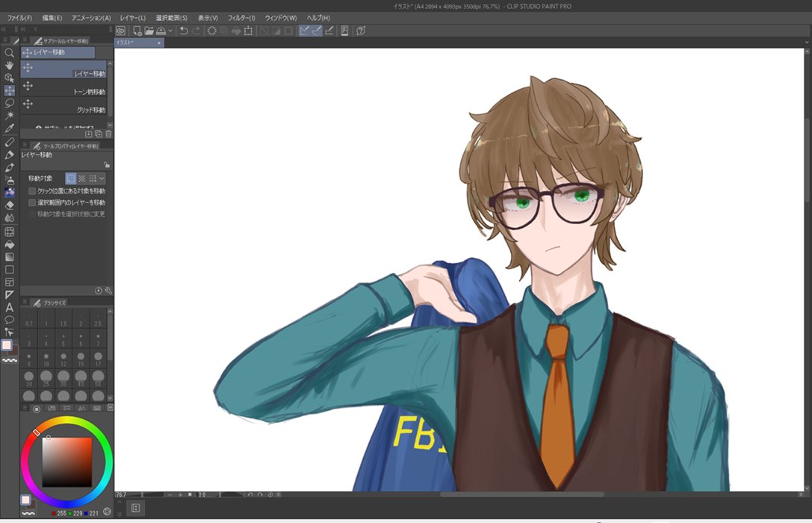
Task: Duplicate sub tool with copy icon
Action: 99,134
